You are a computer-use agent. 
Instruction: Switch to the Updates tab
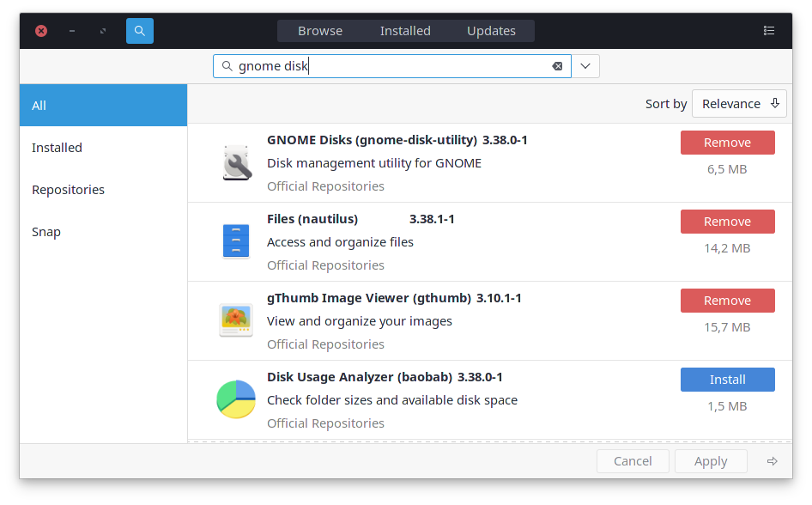coord(491,31)
